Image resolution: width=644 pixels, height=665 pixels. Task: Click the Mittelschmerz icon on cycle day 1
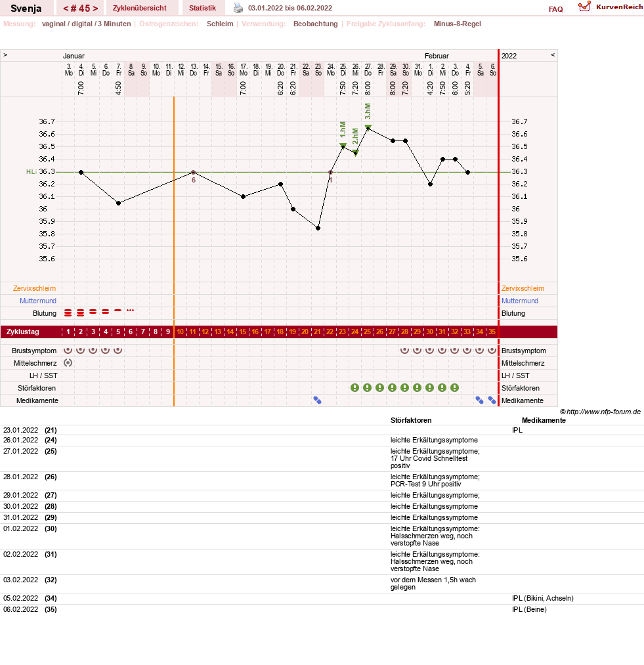[x=68, y=362]
